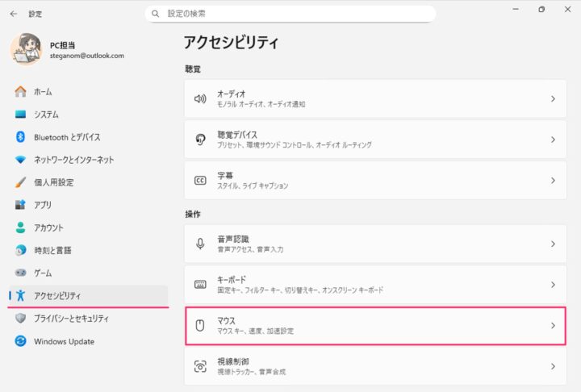Click the 設定の検索 search field
Image resolution: width=581 pixels, height=392 pixels.
pyautogui.click(x=295, y=14)
